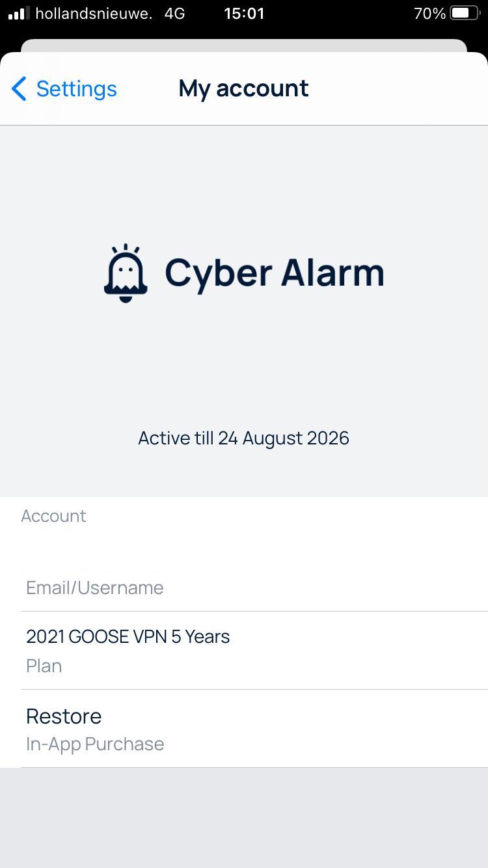The height and width of the screenshot is (868, 488).
Task: Tap the cellular signal bars icon
Action: pyautogui.click(x=19, y=13)
